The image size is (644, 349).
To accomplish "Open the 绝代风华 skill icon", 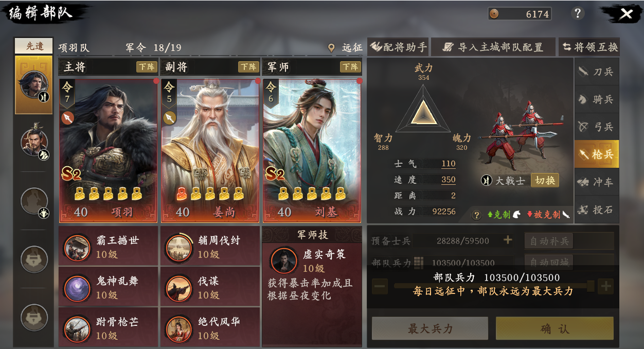I will point(179,329).
